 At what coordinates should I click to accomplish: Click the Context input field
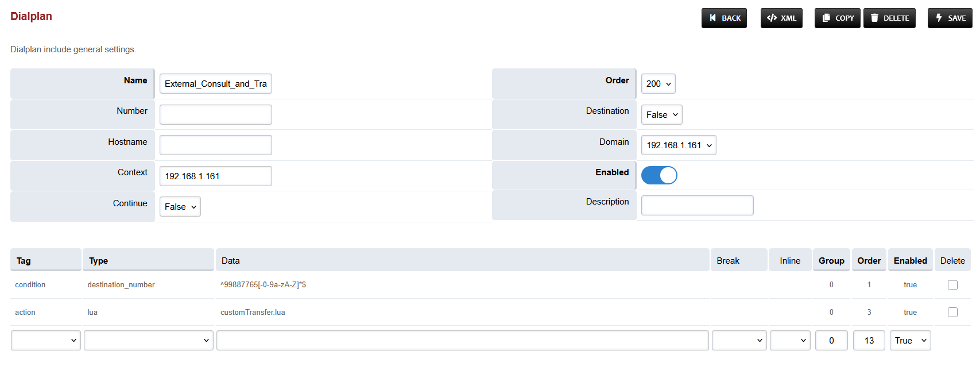[x=215, y=176]
